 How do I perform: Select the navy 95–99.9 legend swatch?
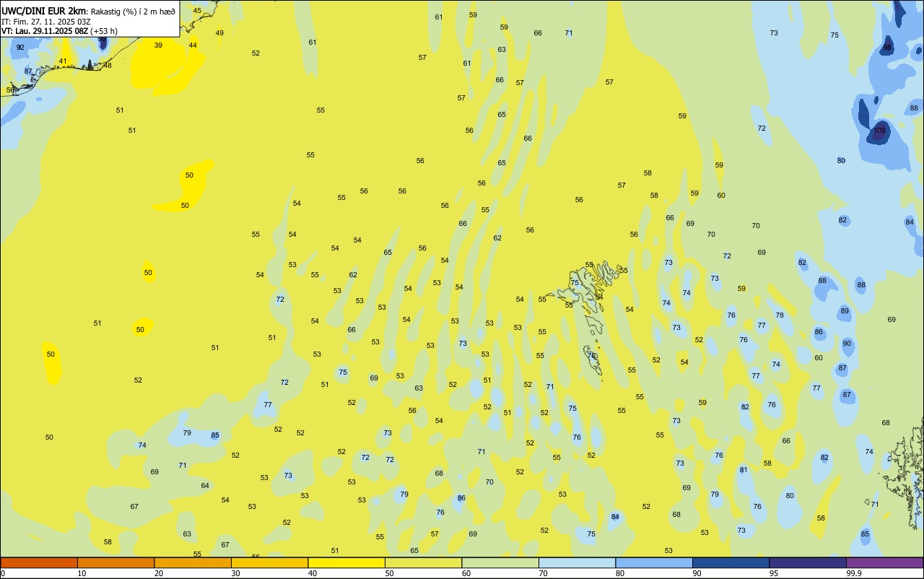click(808, 562)
